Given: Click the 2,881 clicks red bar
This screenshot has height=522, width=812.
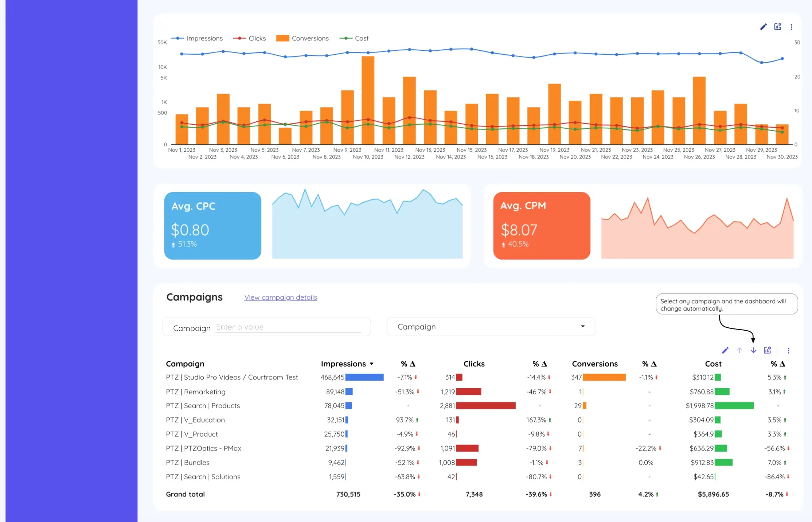Looking at the screenshot, I should [486, 406].
